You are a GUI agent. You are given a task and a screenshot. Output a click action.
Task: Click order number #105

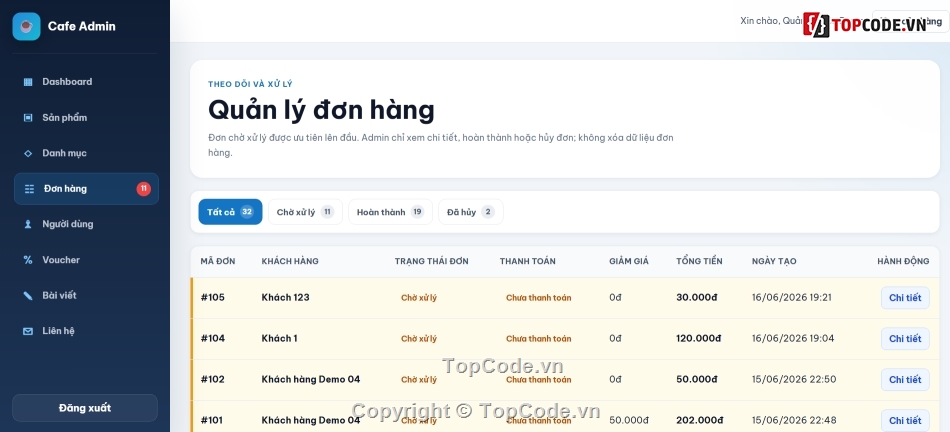pyautogui.click(x=213, y=297)
